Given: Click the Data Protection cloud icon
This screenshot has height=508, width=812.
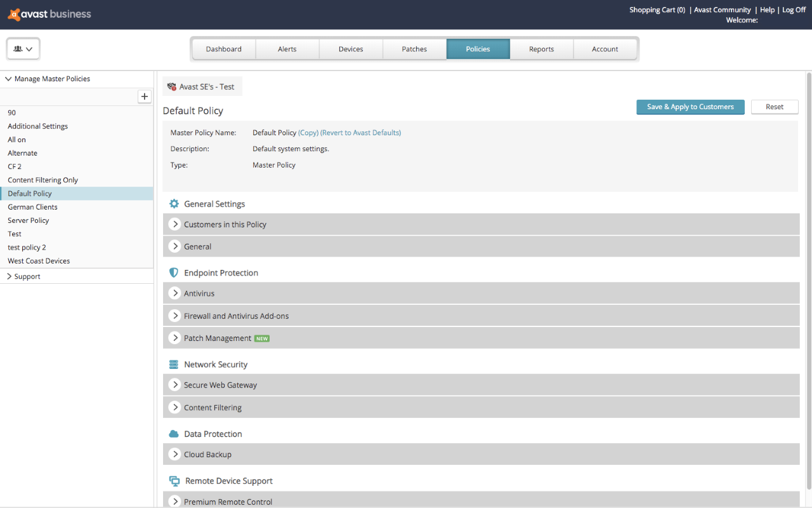Looking at the screenshot, I should (x=174, y=434).
